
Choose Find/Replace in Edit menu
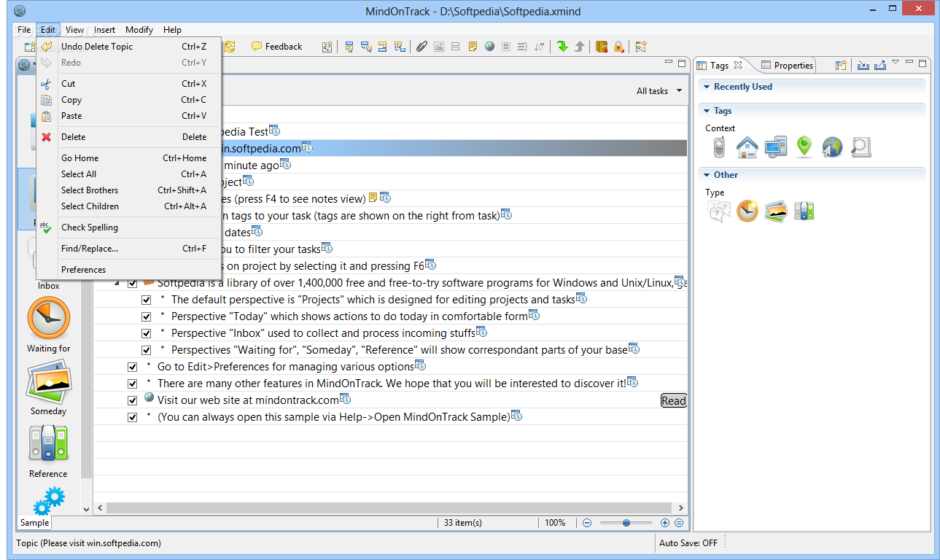point(128,249)
